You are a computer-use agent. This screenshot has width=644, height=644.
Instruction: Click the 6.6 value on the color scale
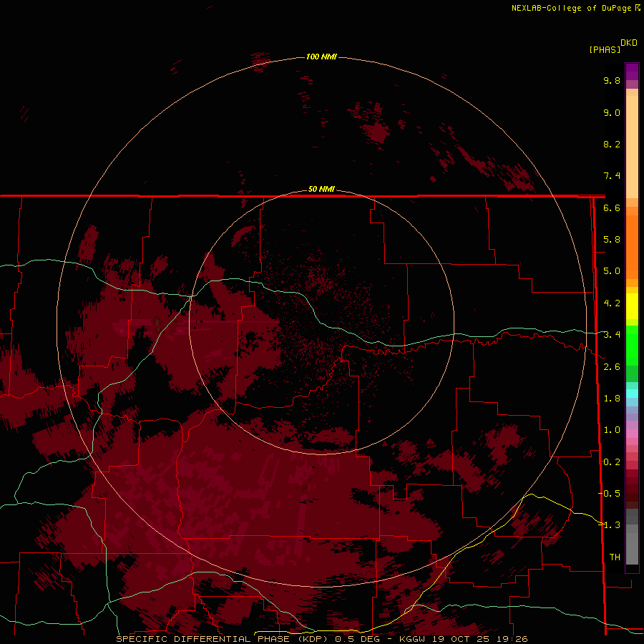point(612,208)
